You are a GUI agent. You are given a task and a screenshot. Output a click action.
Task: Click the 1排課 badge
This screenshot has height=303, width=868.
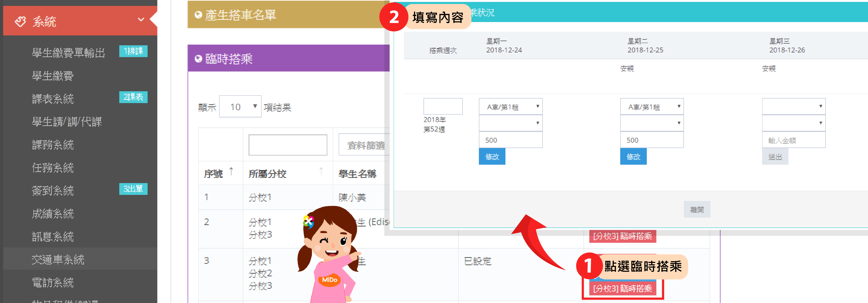point(133,51)
